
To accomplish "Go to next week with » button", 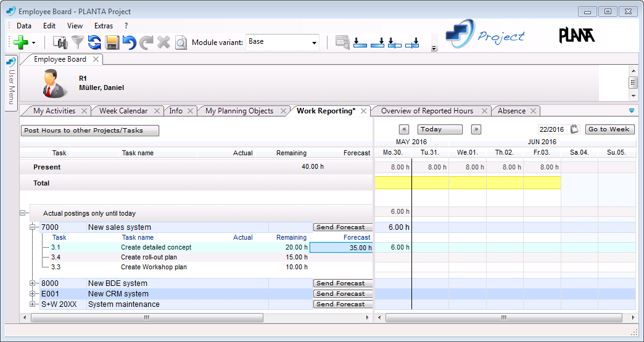I will pos(476,129).
